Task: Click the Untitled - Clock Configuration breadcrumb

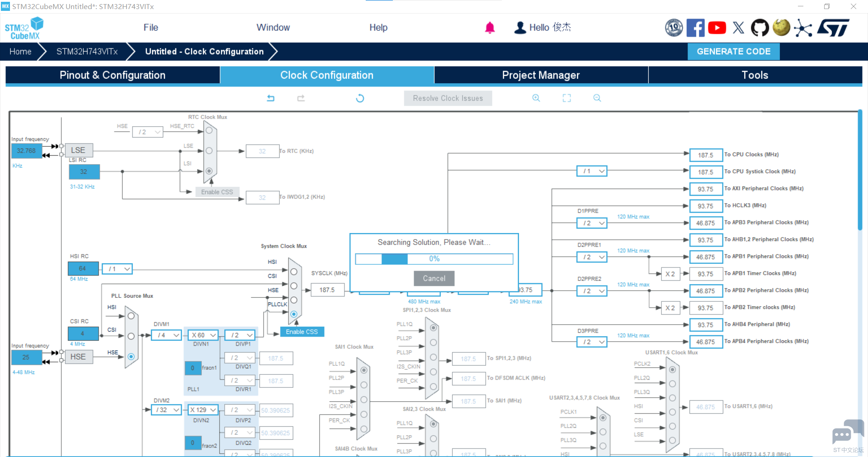Action: [x=204, y=52]
